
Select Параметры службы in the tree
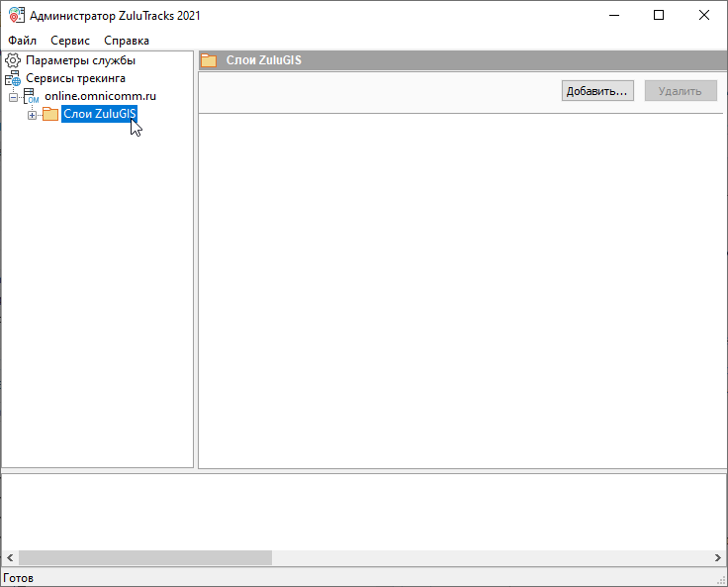pos(80,60)
